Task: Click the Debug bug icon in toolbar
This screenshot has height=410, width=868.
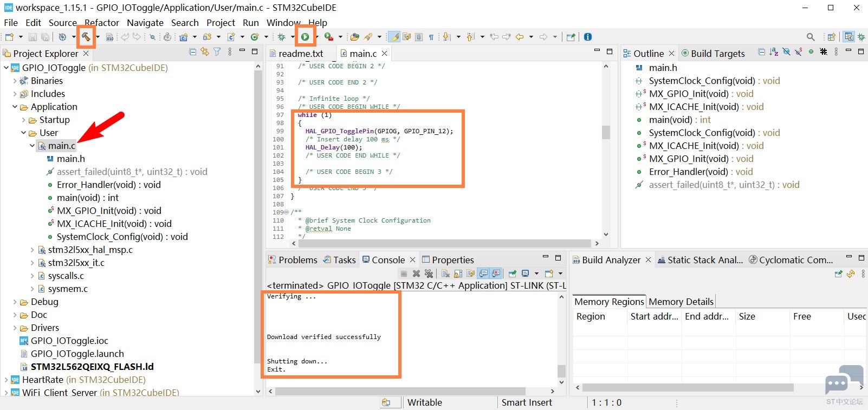Action: click(x=282, y=37)
